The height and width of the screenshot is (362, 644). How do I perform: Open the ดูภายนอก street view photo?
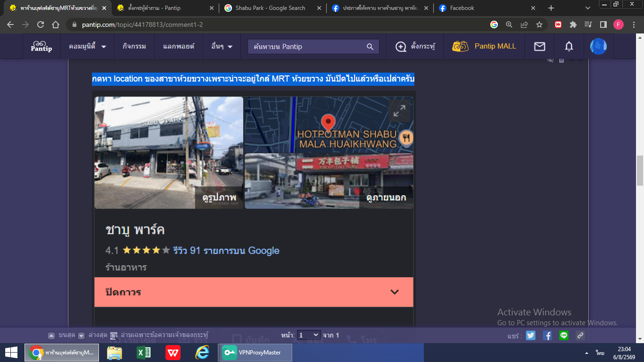329,181
